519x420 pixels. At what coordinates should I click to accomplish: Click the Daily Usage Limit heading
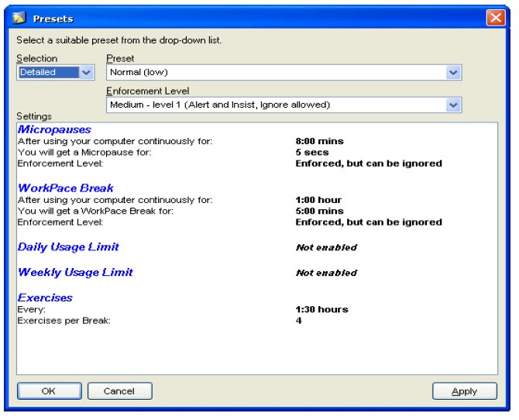click(x=68, y=246)
